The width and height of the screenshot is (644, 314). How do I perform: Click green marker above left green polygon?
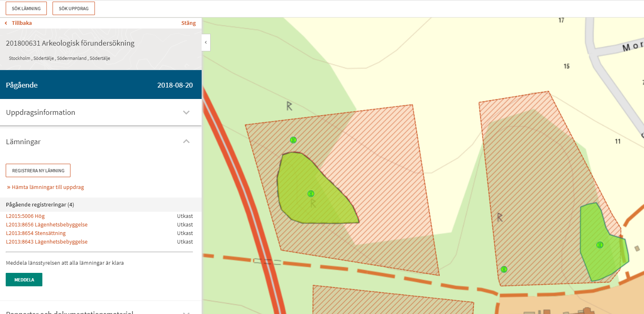click(x=293, y=140)
